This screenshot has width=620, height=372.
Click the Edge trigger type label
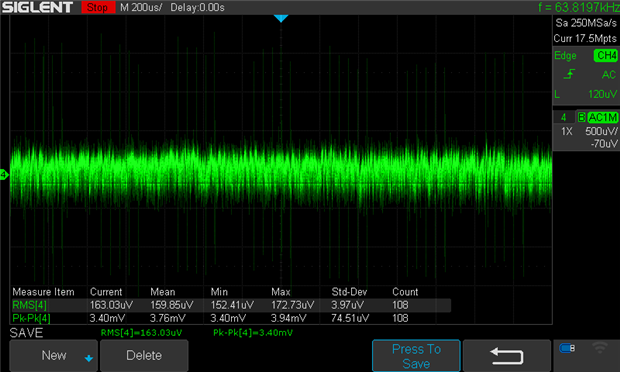point(565,56)
